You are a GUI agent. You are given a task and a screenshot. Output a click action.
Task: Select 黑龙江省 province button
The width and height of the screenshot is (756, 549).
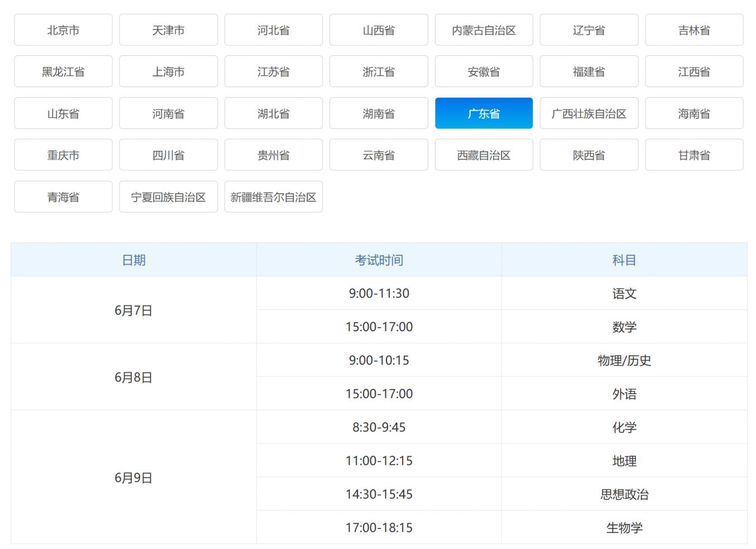63,71
